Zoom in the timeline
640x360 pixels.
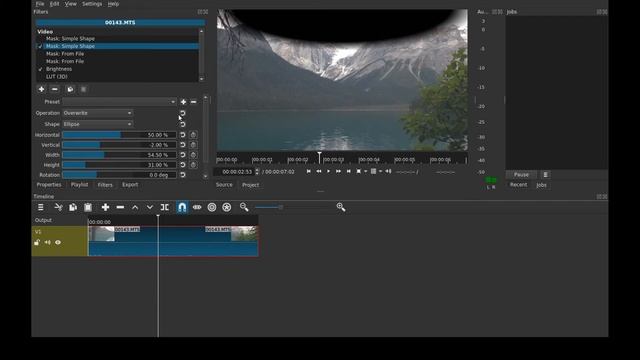click(x=341, y=207)
